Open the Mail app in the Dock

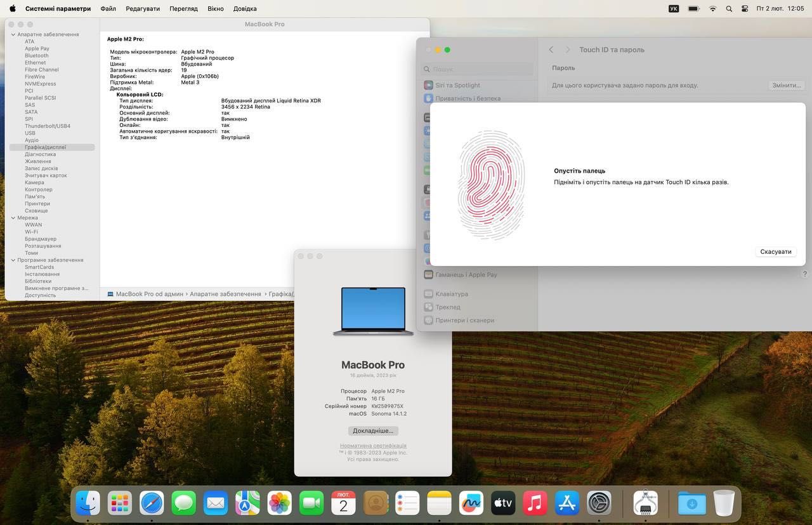coord(216,503)
